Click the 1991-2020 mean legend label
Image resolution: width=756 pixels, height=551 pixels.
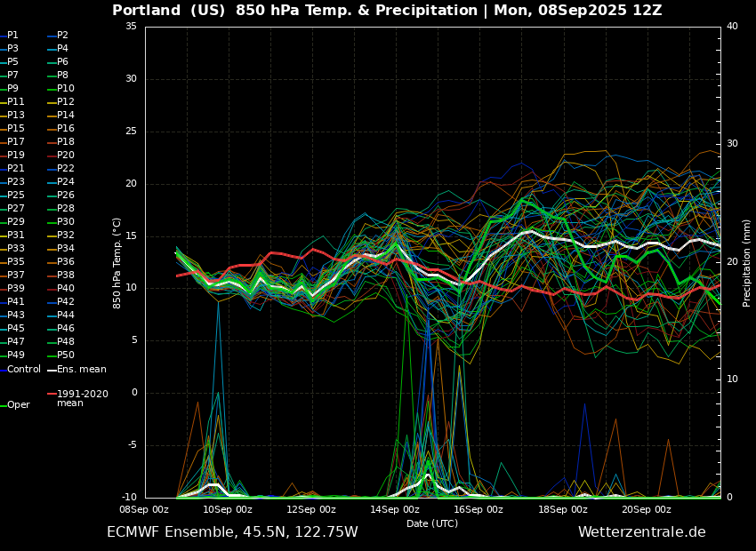click(82, 398)
